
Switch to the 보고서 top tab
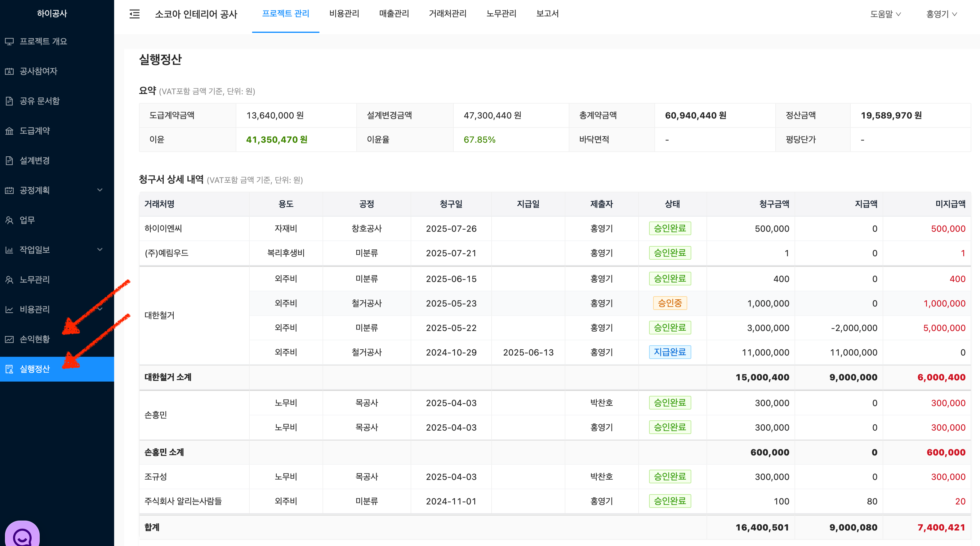pyautogui.click(x=547, y=14)
